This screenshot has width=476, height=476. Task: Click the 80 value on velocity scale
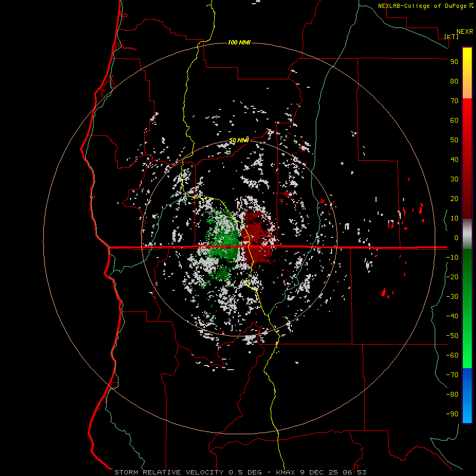tap(454, 81)
